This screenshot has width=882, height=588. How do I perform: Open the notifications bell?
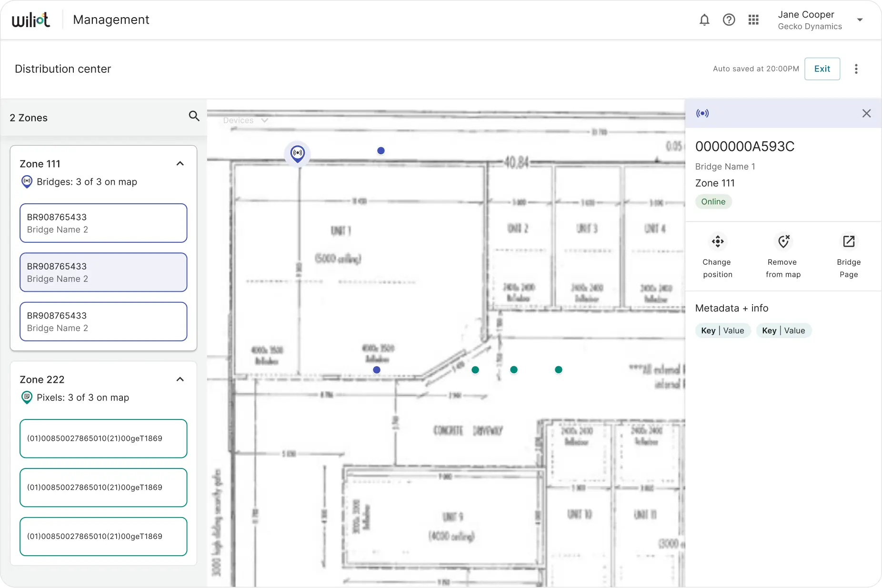tap(704, 20)
